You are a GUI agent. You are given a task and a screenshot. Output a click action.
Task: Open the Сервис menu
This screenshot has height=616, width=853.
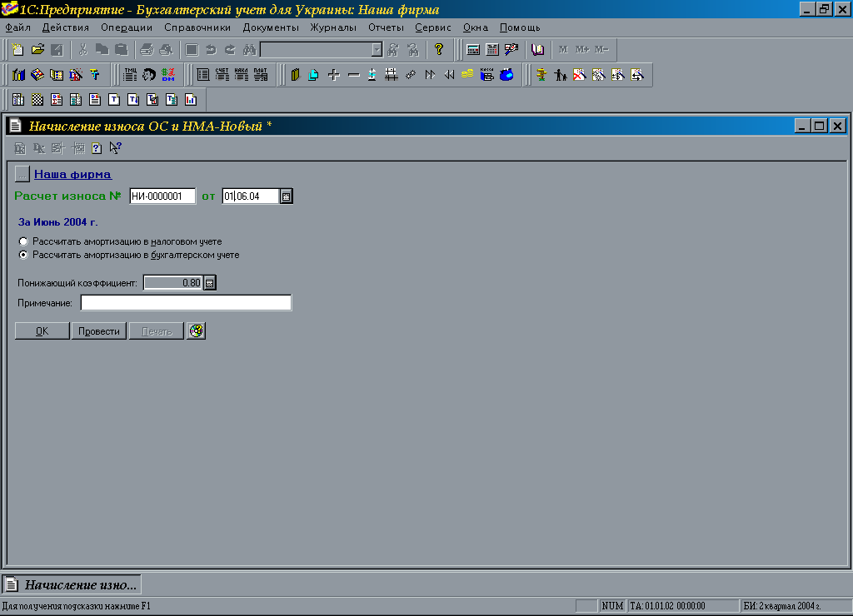(x=433, y=27)
